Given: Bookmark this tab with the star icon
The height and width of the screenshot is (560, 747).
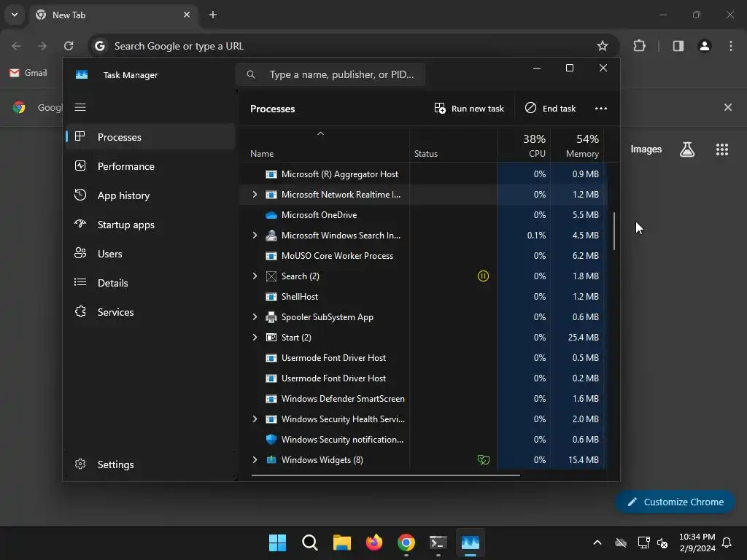Looking at the screenshot, I should [602, 46].
